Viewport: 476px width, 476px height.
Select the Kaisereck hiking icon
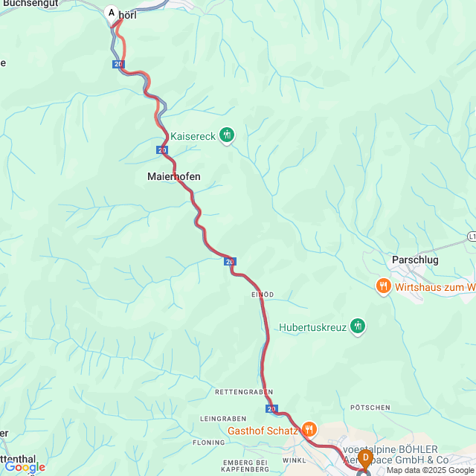pos(227,135)
